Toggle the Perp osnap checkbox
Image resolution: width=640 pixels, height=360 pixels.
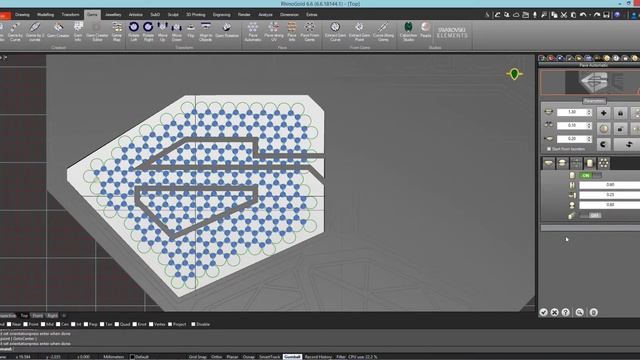[86, 324]
